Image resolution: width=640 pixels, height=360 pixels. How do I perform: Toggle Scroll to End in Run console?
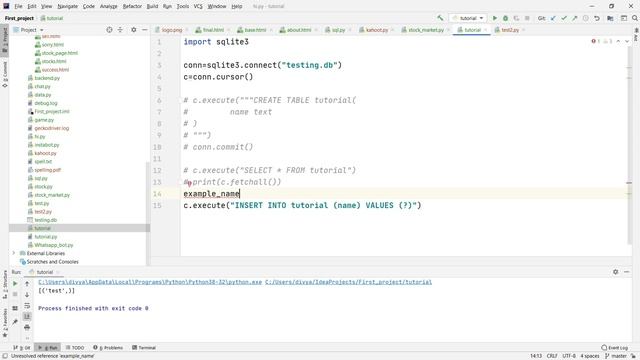(x=27, y=316)
